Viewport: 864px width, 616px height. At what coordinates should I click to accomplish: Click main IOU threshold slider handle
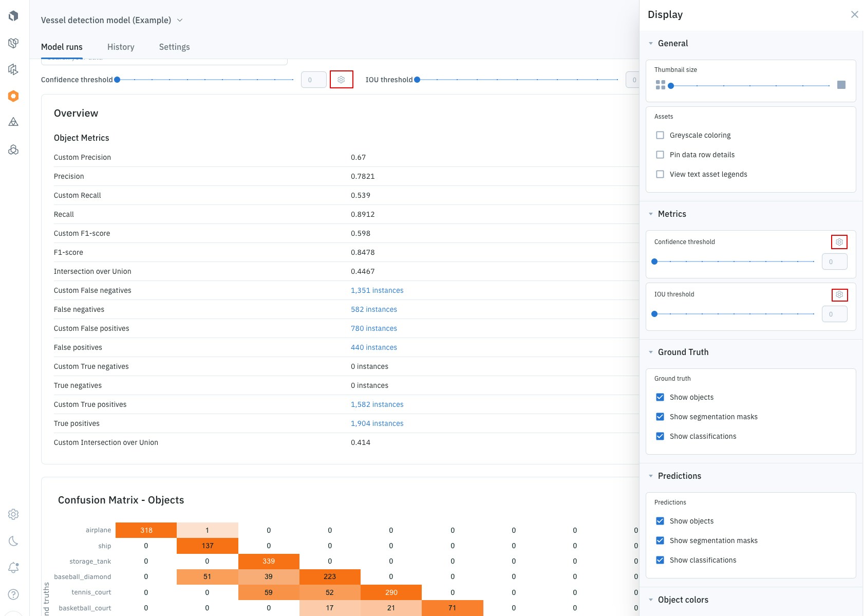tap(417, 80)
